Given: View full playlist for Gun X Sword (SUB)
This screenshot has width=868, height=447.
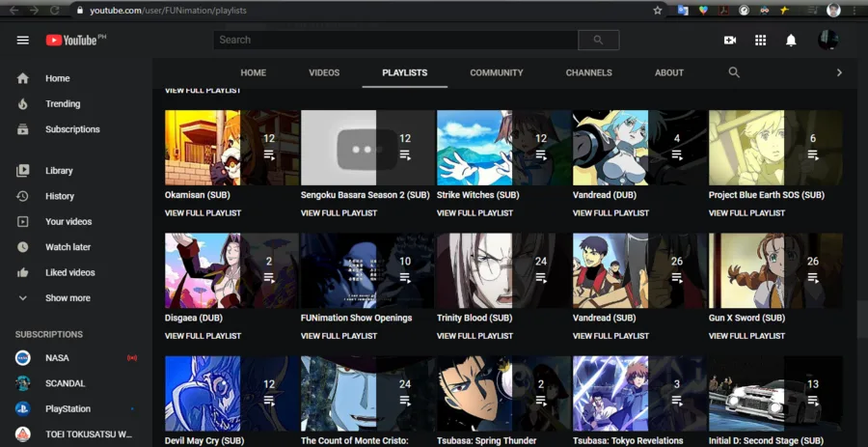Looking at the screenshot, I should (746, 336).
